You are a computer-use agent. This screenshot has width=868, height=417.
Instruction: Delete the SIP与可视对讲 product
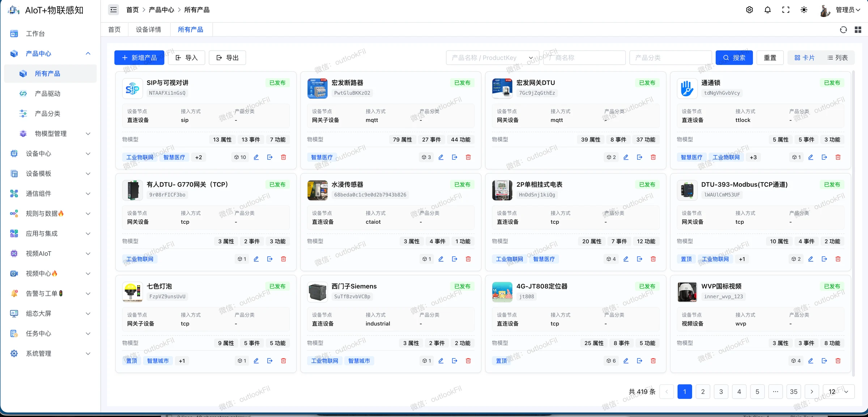pyautogui.click(x=284, y=157)
